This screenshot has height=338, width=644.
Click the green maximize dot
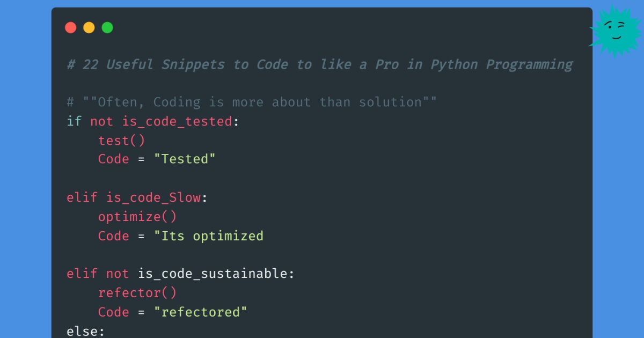click(107, 27)
